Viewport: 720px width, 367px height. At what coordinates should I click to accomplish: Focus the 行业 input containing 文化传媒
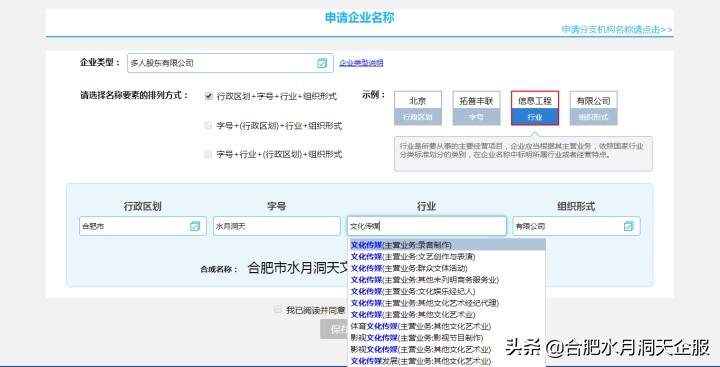tap(427, 226)
